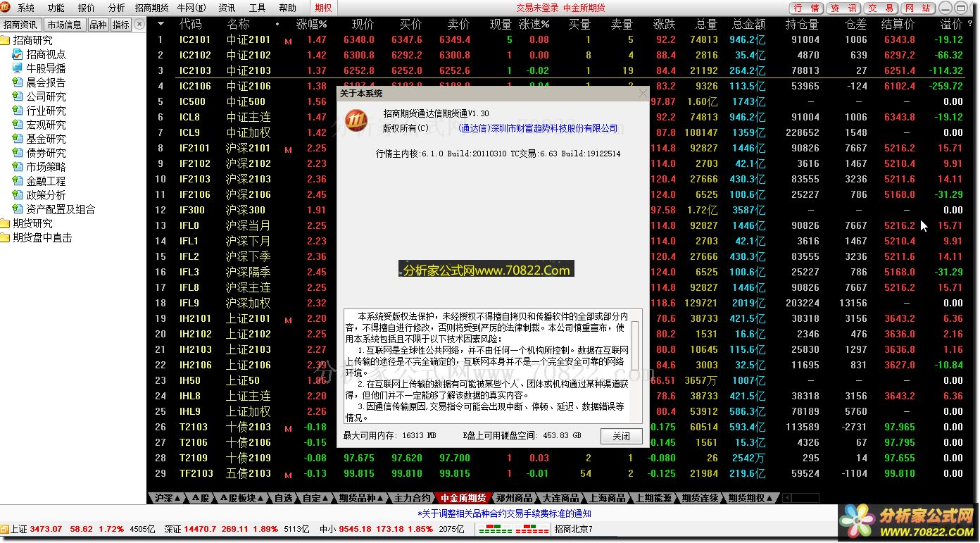The width and height of the screenshot is (980, 543).
Task: Switch to the 市场信息 sidebar tab
Action: (x=64, y=25)
